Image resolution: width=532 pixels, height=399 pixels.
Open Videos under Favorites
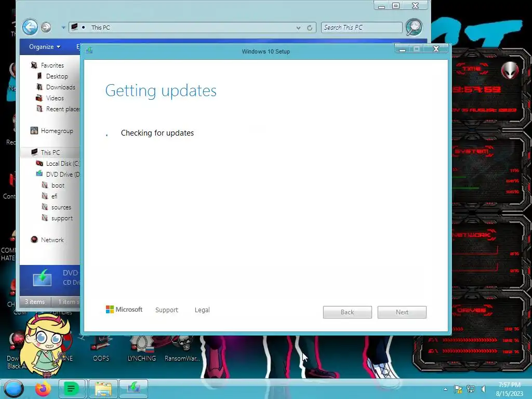[55, 98]
